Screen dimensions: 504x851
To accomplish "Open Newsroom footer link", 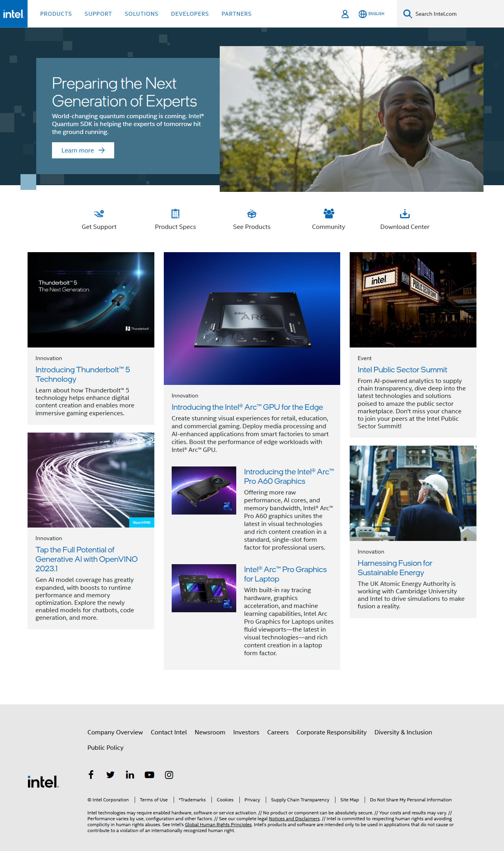I will coord(210,732).
